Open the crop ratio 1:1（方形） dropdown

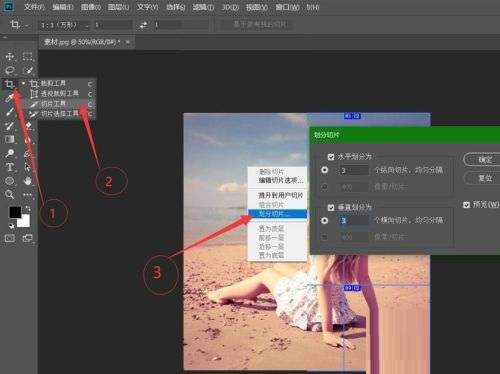point(64,25)
